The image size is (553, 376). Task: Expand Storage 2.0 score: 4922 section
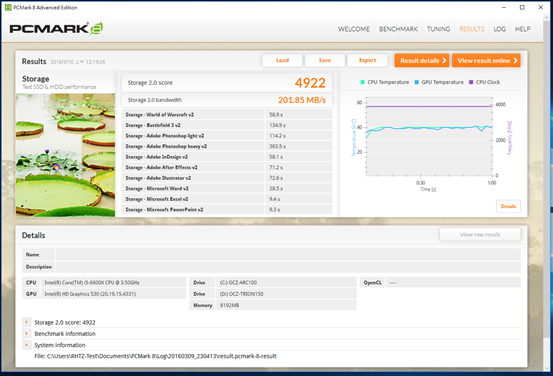(26, 322)
